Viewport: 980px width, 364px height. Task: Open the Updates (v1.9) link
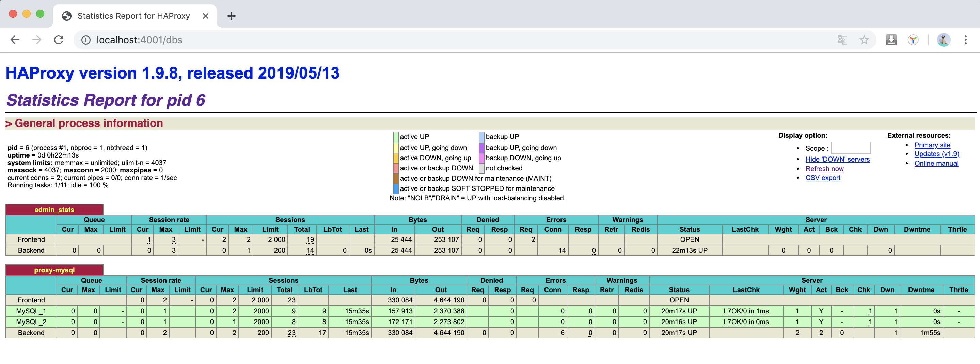(x=937, y=153)
